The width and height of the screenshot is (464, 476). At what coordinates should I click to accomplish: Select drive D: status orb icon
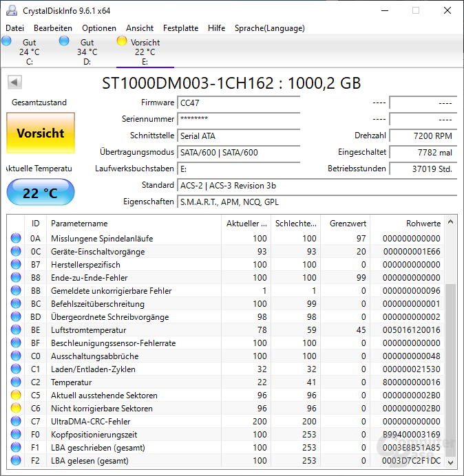point(64,41)
